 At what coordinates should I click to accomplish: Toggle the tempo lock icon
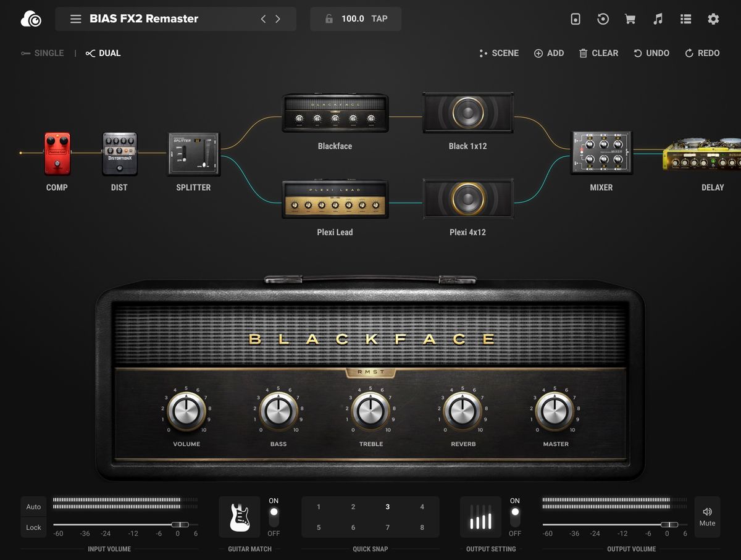(330, 19)
